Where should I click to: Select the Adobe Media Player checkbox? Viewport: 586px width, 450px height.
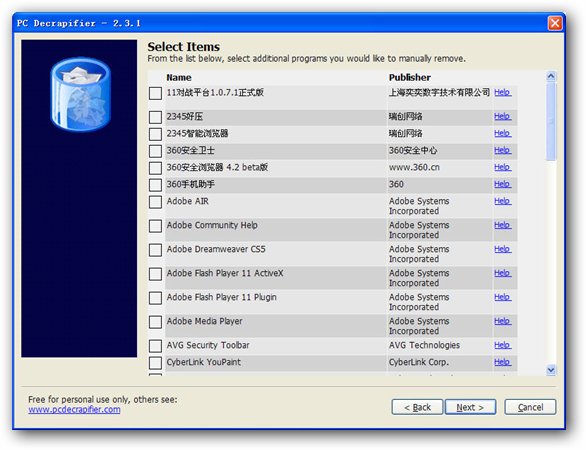pos(155,322)
